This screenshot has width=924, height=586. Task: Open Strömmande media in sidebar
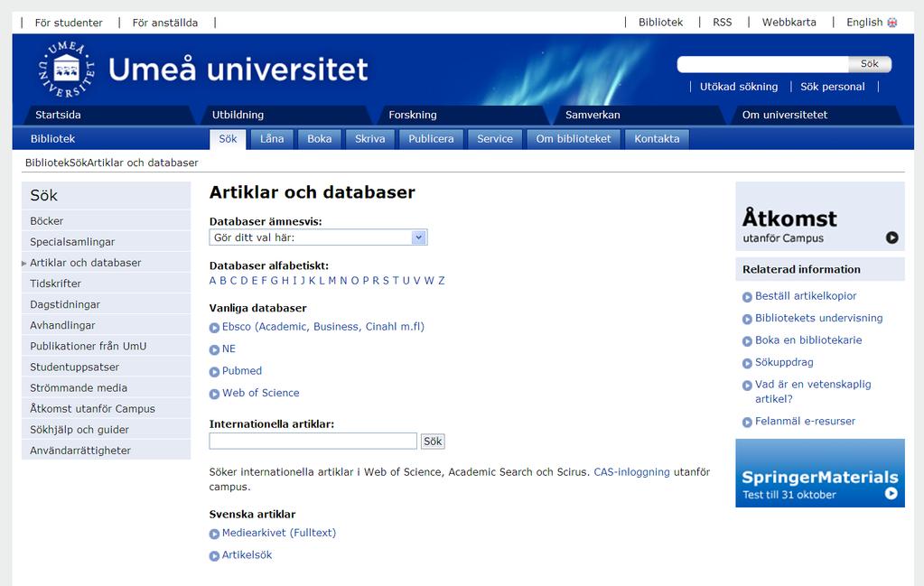(106, 387)
